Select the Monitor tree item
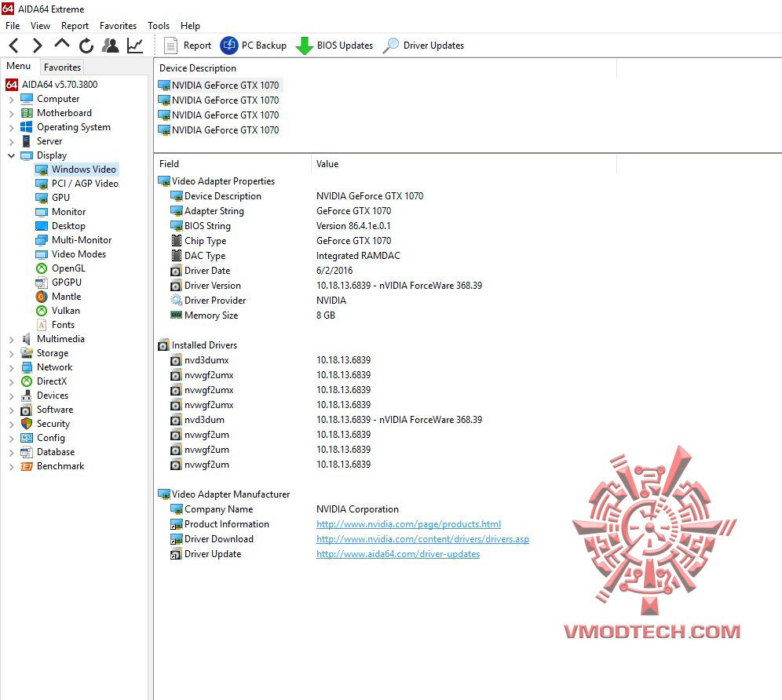This screenshot has width=782, height=700. coord(60,212)
